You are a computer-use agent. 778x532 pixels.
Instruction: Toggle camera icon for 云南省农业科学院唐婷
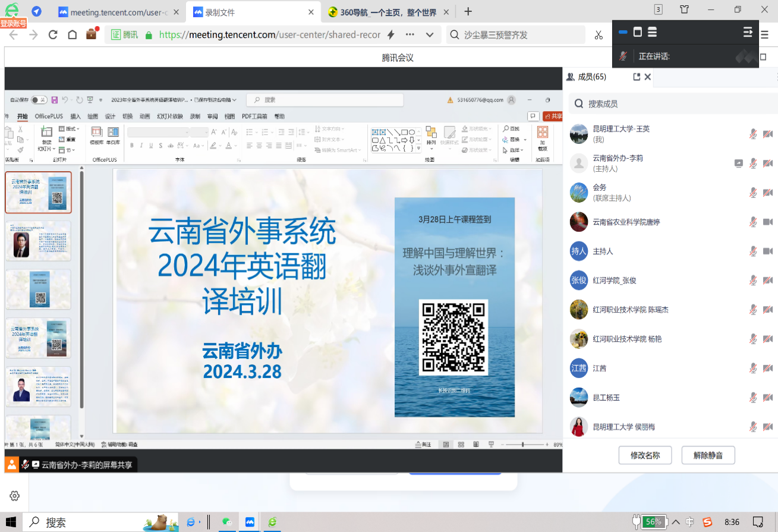(768, 222)
